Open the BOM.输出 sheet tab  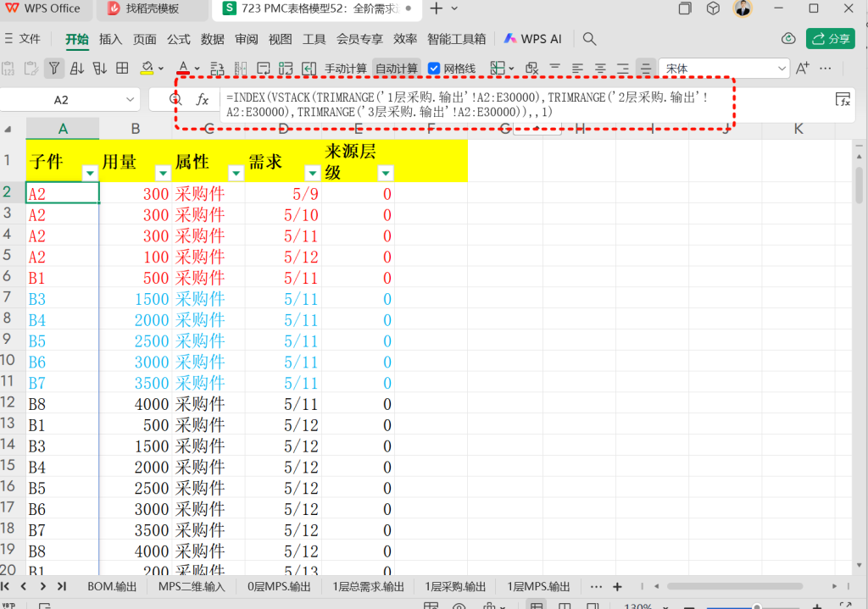(x=112, y=586)
